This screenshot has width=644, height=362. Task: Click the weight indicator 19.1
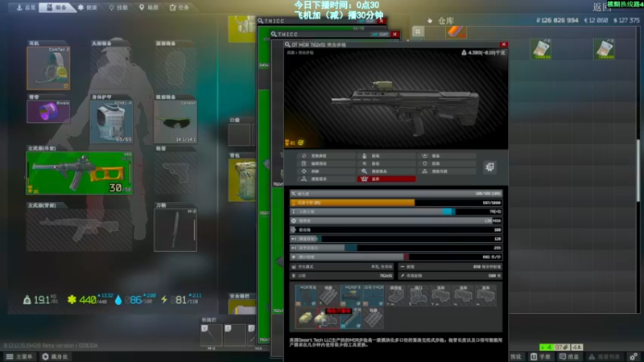click(42, 300)
